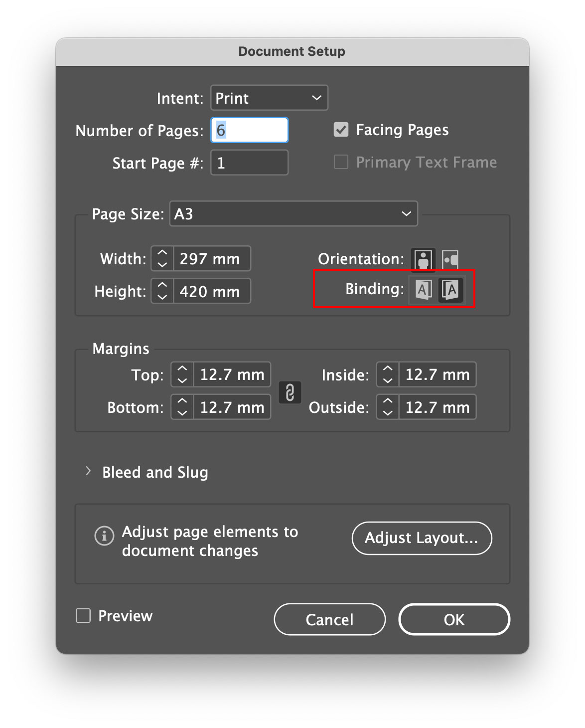Enable the Preview checkbox
Image resolution: width=585 pixels, height=728 pixels.
coord(83,616)
